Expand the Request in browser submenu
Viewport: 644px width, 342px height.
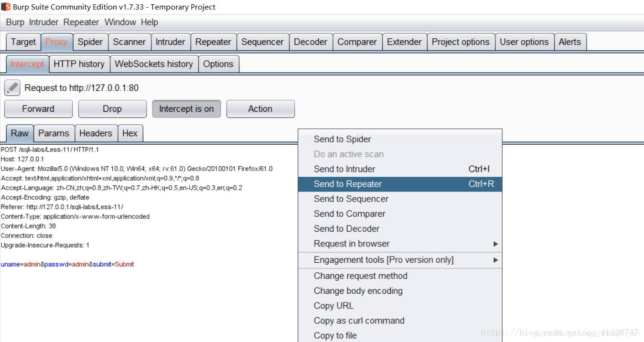(400, 244)
